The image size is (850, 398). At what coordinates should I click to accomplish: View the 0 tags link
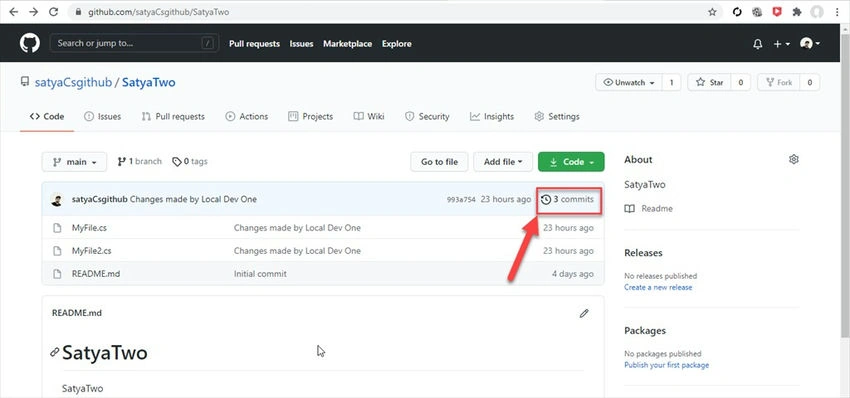[190, 162]
